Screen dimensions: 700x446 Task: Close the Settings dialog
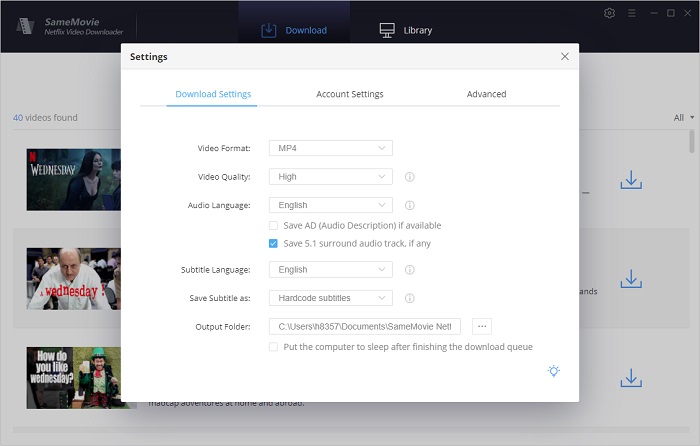[x=564, y=57]
